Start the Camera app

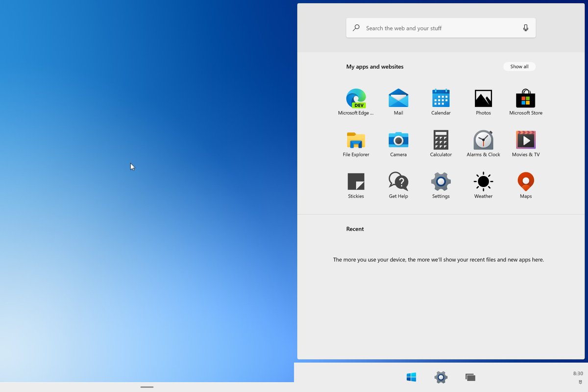coord(398,140)
